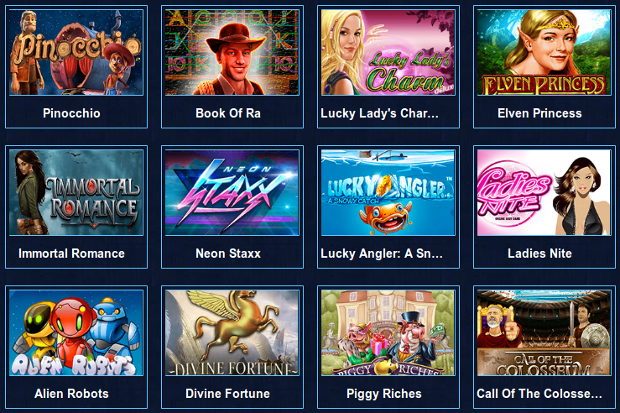Screen dimensions: 620x413
Task: Select the Lucky Lady's Charm game image
Action: coord(388,53)
